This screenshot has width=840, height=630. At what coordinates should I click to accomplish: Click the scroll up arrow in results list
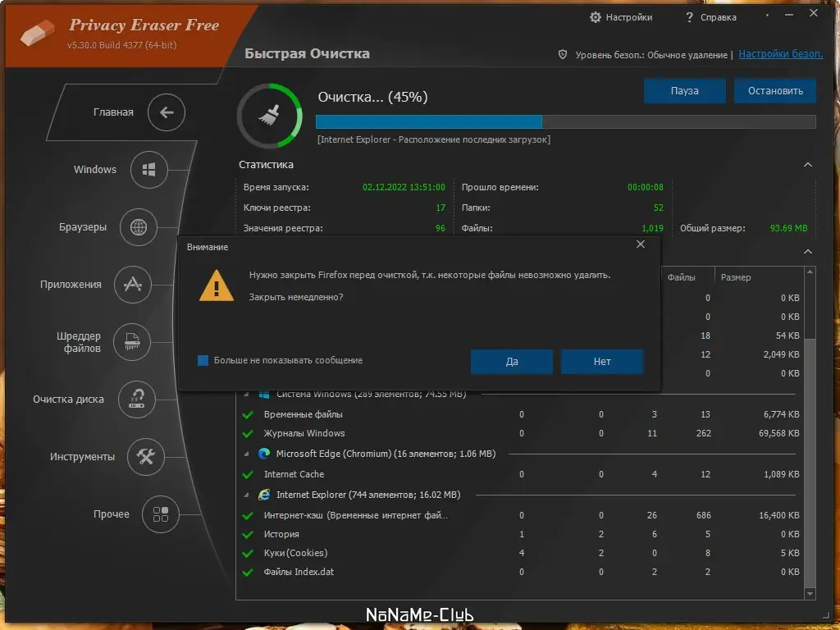pos(810,272)
